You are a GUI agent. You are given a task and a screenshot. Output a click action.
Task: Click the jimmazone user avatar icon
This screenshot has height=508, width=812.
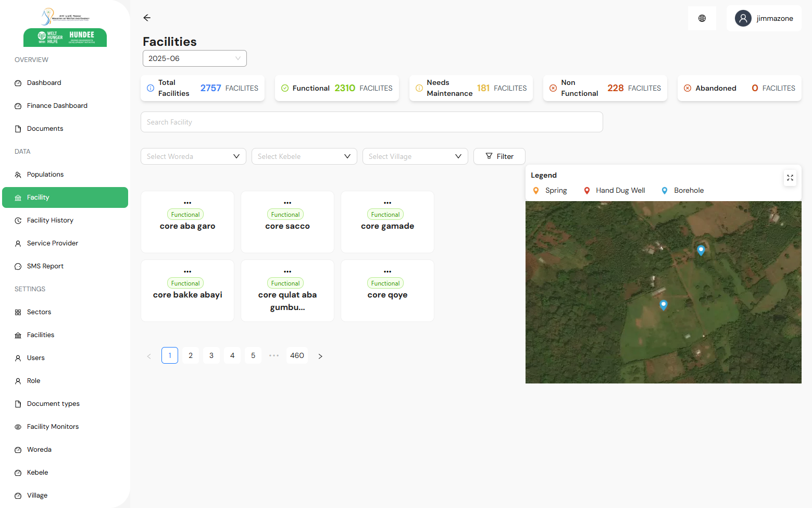743,18
